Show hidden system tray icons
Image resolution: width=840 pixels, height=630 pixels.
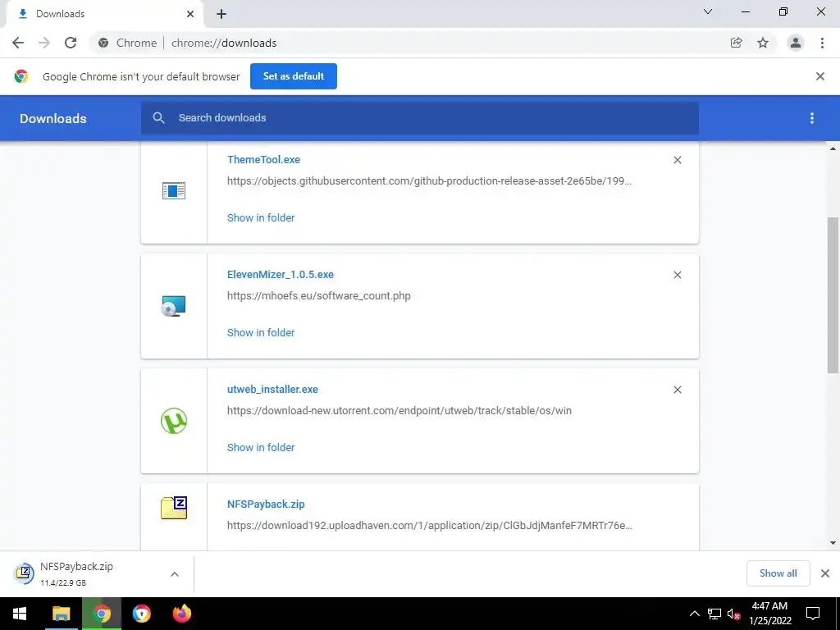click(694, 614)
